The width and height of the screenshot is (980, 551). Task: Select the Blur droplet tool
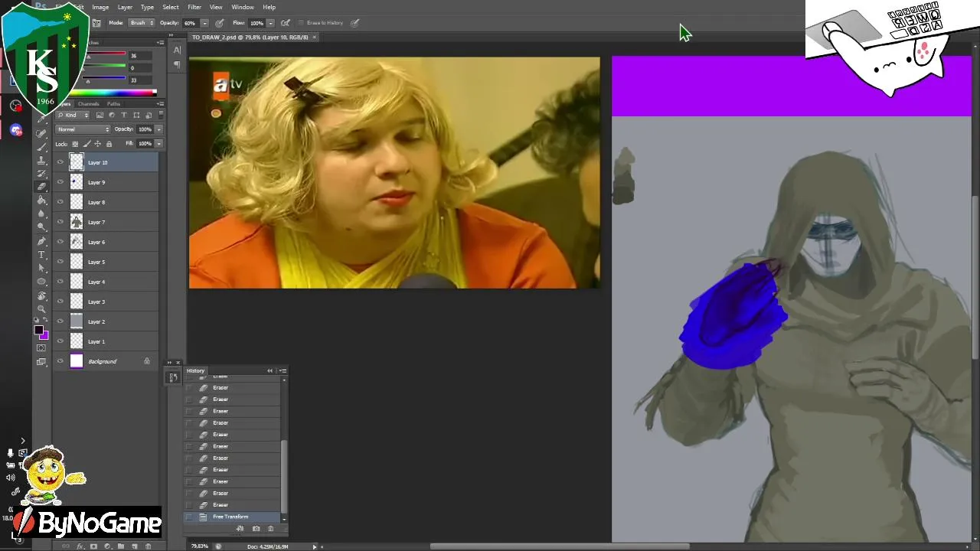click(x=42, y=214)
